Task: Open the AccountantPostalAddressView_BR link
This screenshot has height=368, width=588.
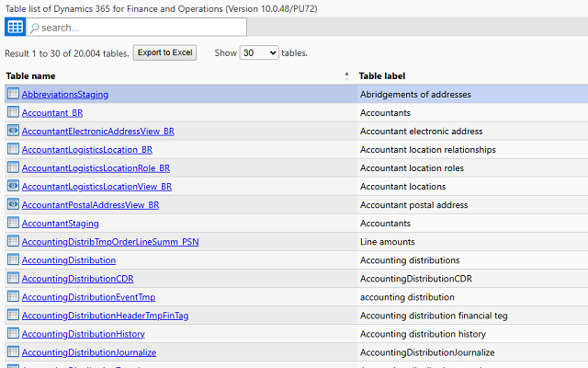Action: (90, 205)
